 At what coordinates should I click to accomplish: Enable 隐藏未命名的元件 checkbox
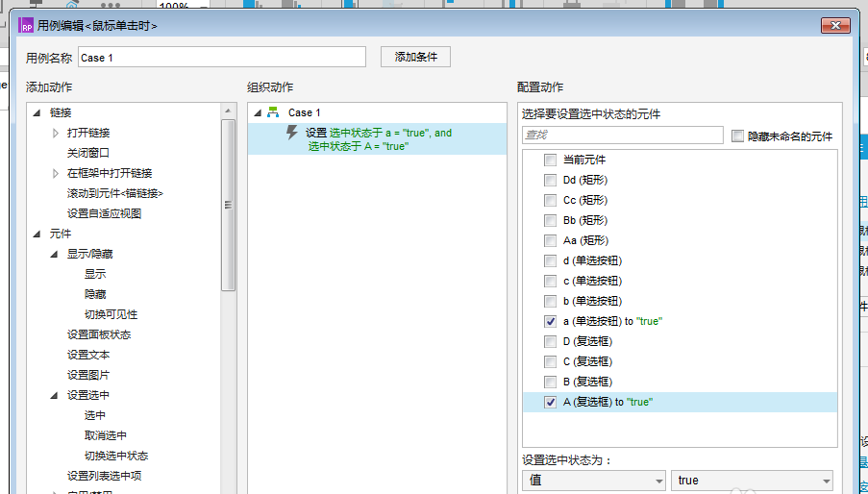click(x=737, y=136)
